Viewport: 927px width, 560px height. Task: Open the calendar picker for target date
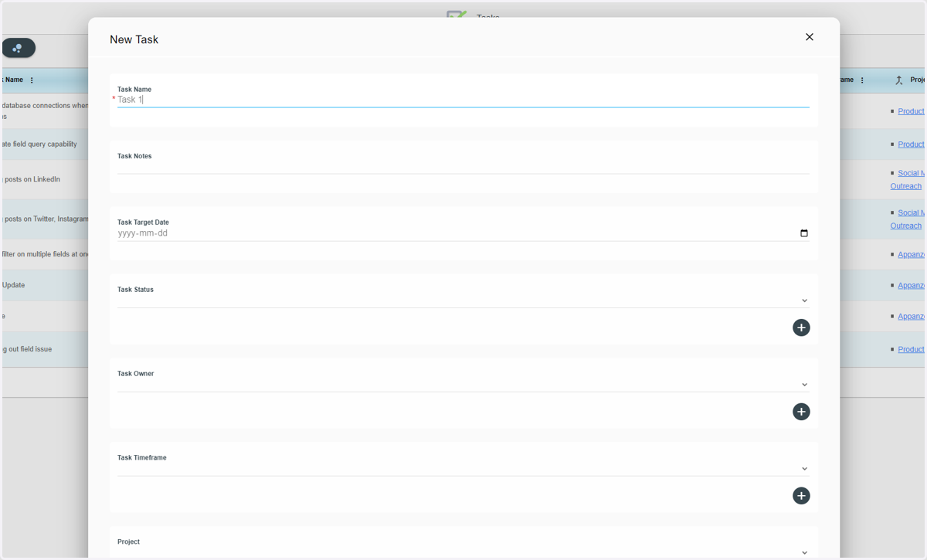pyautogui.click(x=804, y=233)
